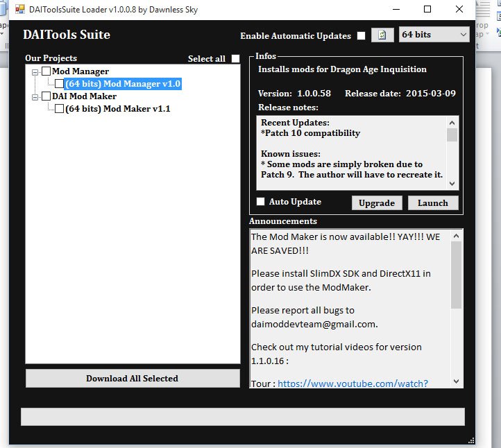Screen dimensions: 501x448
Task: Click the release notes scrollbar thumb
Action: [x=452, y=135]
